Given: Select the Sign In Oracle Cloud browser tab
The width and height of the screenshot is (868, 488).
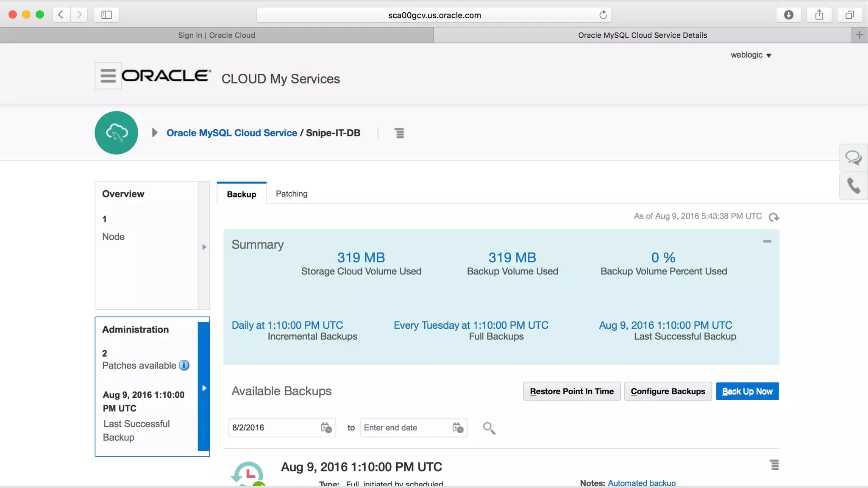Looking at the screenshot, I should pyautogui.click(x=217, y=35).
